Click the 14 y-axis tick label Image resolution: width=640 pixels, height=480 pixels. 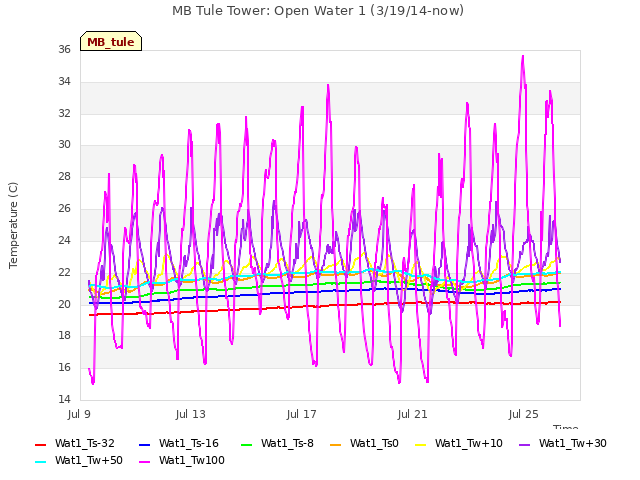point(64,399)
